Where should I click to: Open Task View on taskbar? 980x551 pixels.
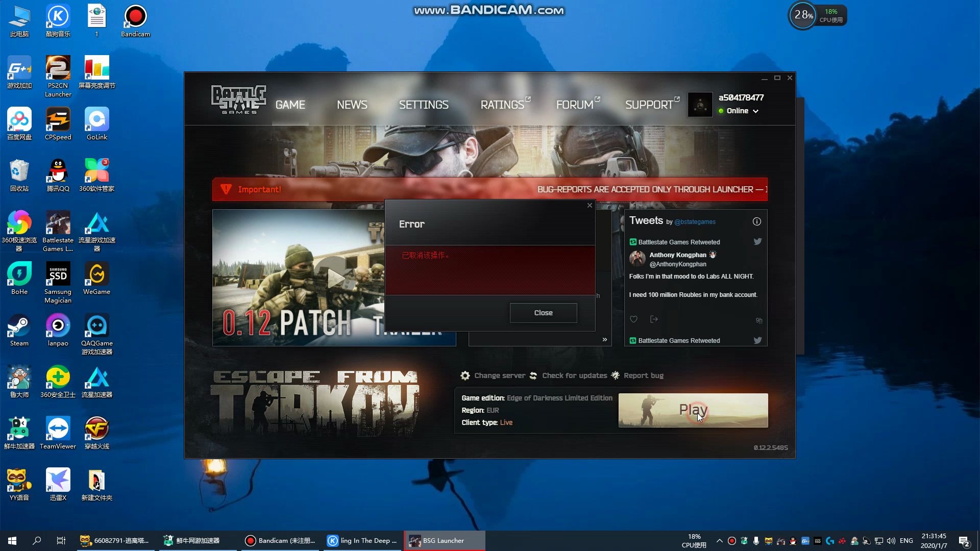coord(61,541)
